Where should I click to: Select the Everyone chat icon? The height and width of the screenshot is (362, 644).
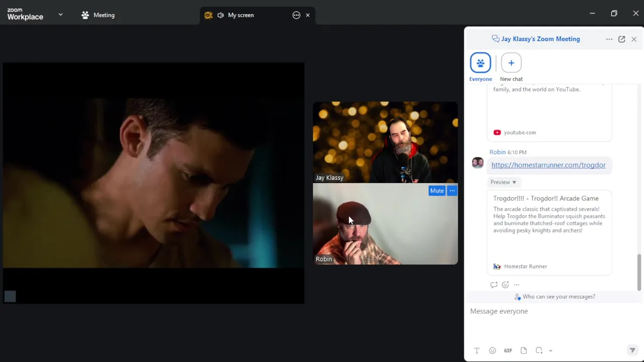(x=480, y=63)
